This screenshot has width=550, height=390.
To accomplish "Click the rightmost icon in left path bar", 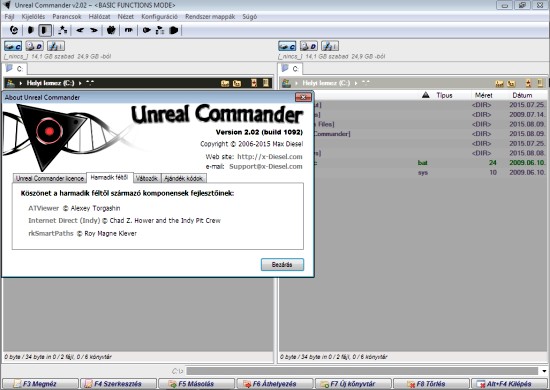I will point(266,83).
